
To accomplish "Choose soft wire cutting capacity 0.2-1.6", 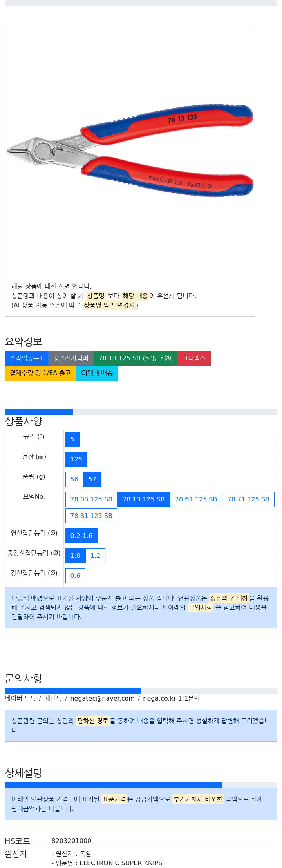I will (x=81, y=536).
